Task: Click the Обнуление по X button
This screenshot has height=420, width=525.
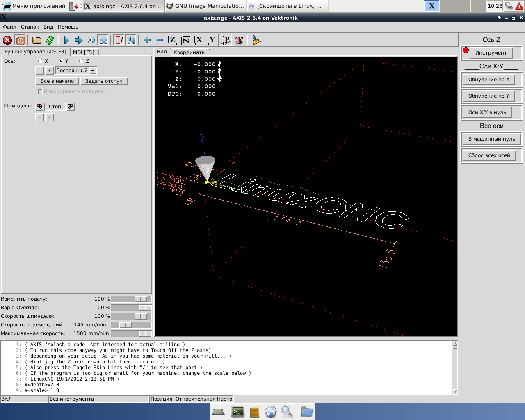Action: [x=489, y=80]
